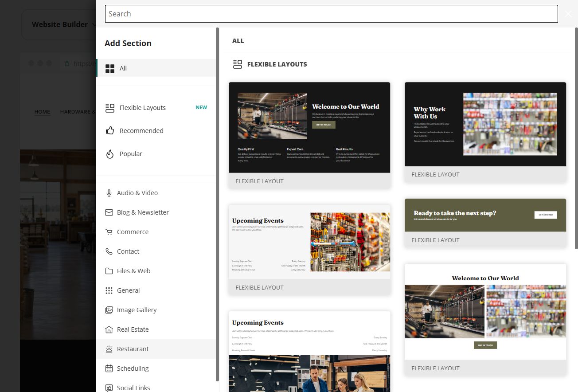Viewport: 578px width, 392px height.
Task: Click the Blog & Newsletter envelope icon
Action: point(109,212)
